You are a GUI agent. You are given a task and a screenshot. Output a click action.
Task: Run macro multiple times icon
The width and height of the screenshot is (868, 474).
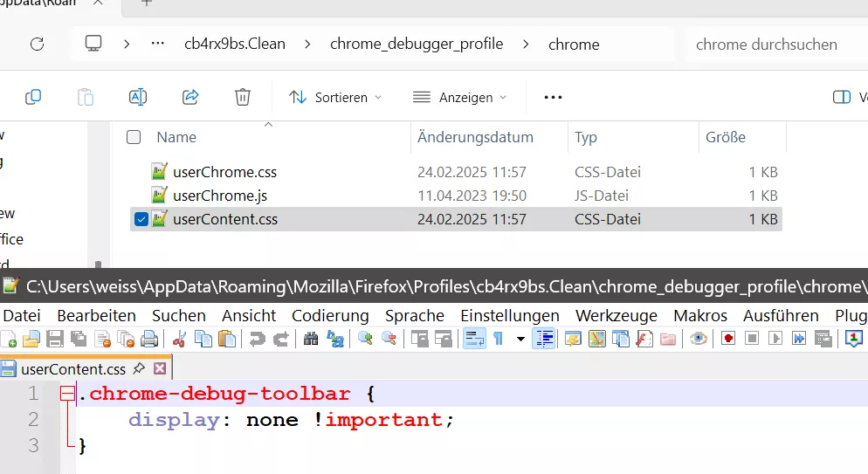[799, 339]
